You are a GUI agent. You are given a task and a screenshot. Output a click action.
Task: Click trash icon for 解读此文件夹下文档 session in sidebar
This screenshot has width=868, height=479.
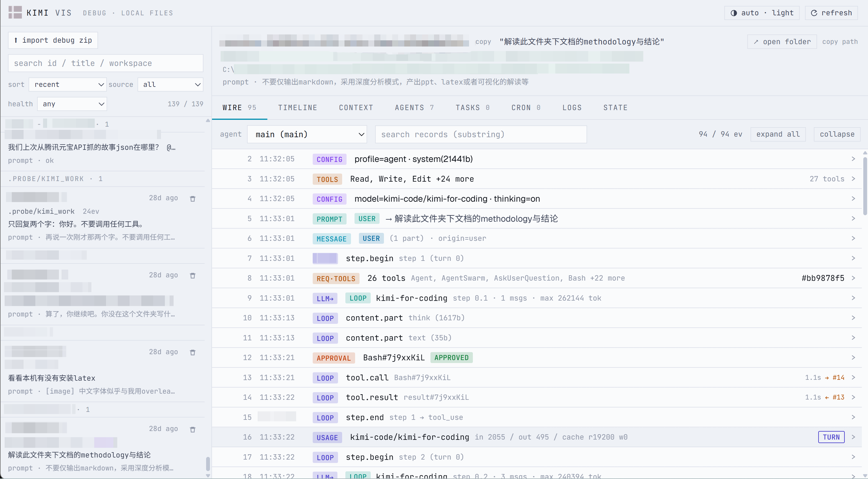point(193,429)
